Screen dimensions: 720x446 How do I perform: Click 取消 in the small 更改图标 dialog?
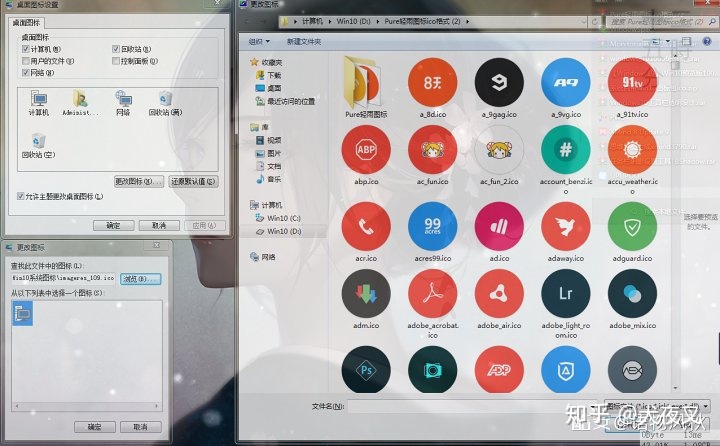pyautogui.click(x=141, y=427)
